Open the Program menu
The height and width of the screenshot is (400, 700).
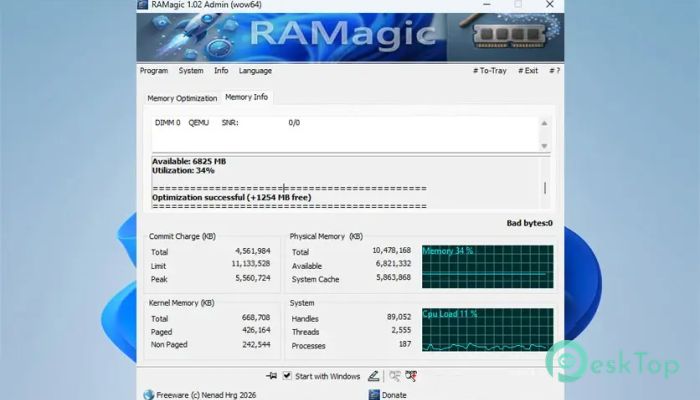coord(154,71)
